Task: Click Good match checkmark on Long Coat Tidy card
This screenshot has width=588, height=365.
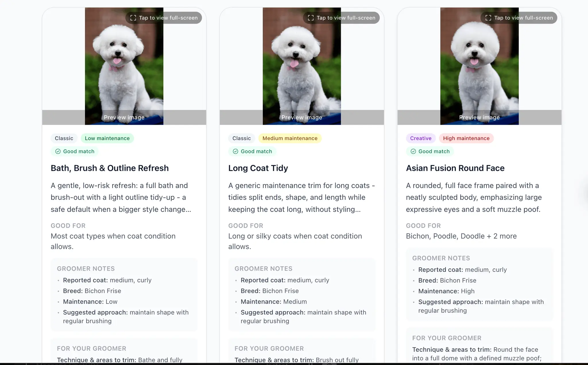Action: click(x=235, y=151)
